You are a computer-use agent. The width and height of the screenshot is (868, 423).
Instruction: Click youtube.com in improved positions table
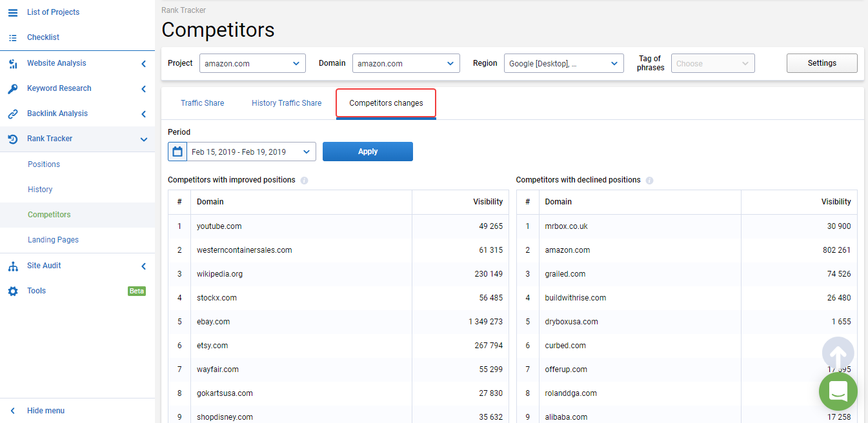coord(219,226)
